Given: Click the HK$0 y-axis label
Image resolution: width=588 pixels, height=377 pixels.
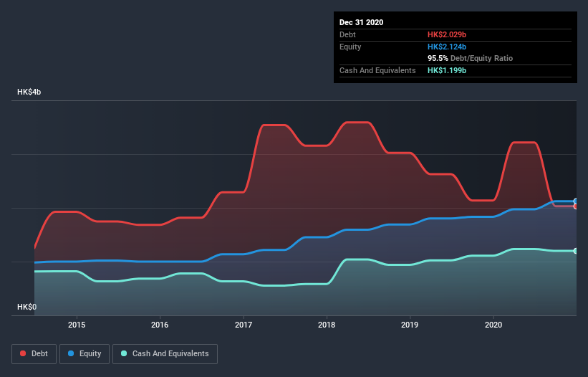Looking at the screenshot, I should point(27,307).
